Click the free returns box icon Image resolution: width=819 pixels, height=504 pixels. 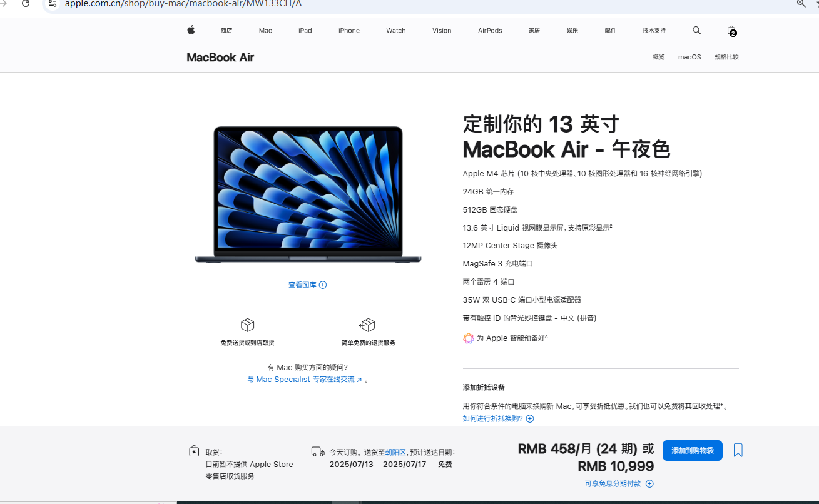367,325
